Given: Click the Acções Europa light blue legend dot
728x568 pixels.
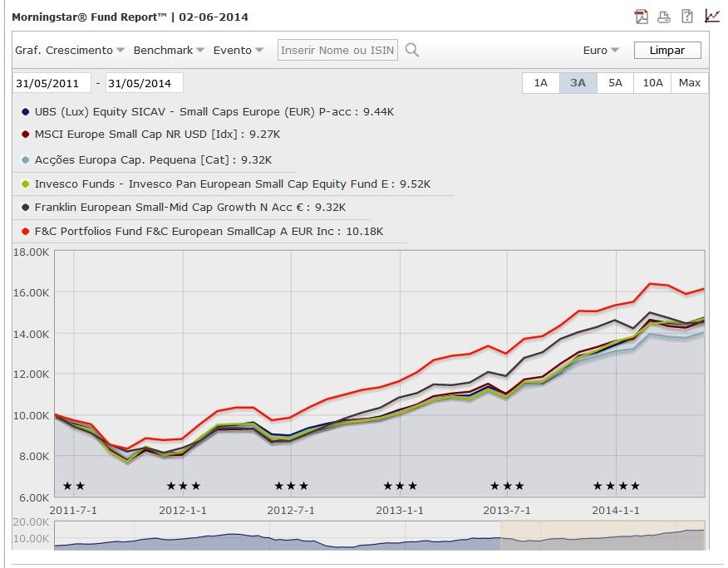Looking at the screenshot, I should click(26, 160).
